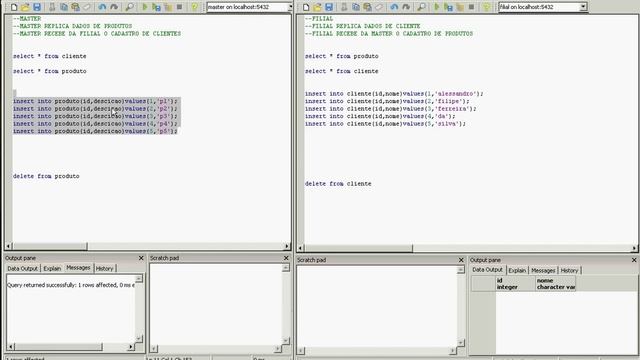New file icon in filial window
Screen dimensions: 640x360
click(x=306, y=7)
